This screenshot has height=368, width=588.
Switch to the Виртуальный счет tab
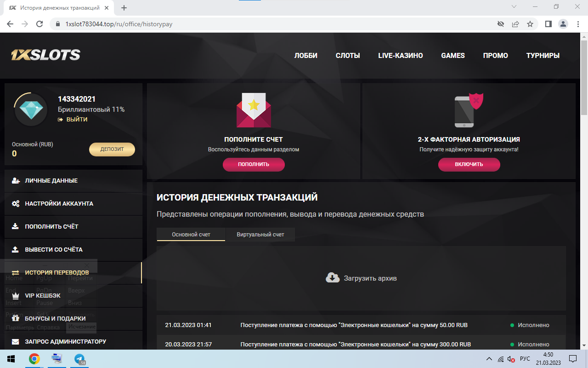260,235
